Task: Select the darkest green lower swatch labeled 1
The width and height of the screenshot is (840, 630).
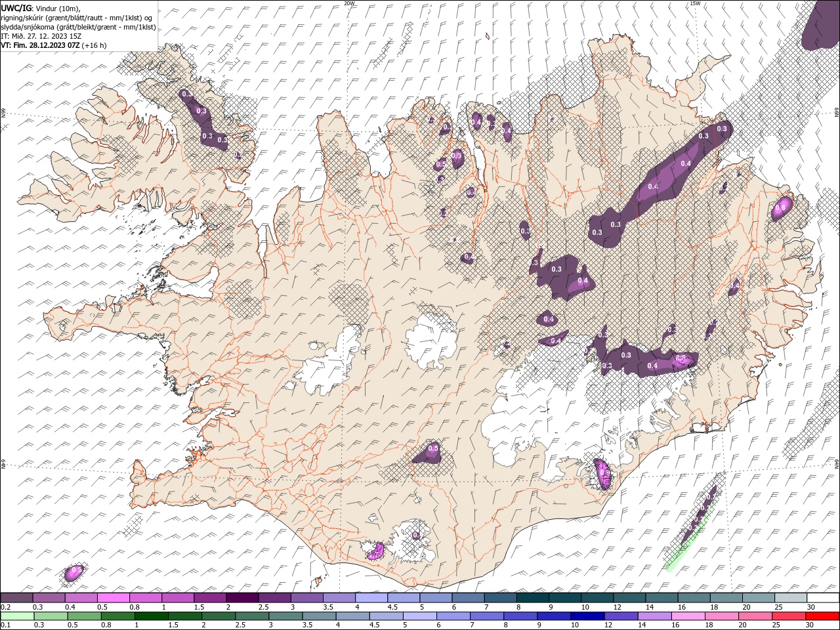Action: 151,616
